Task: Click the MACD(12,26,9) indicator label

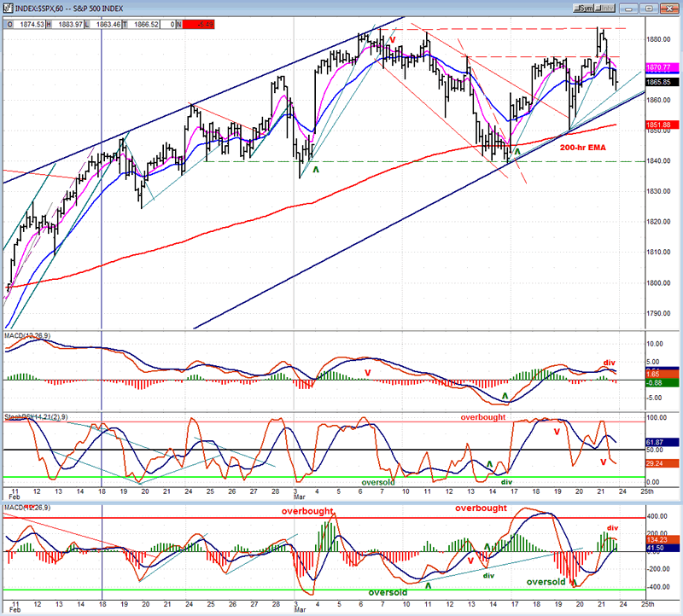Action: [26, 336]
